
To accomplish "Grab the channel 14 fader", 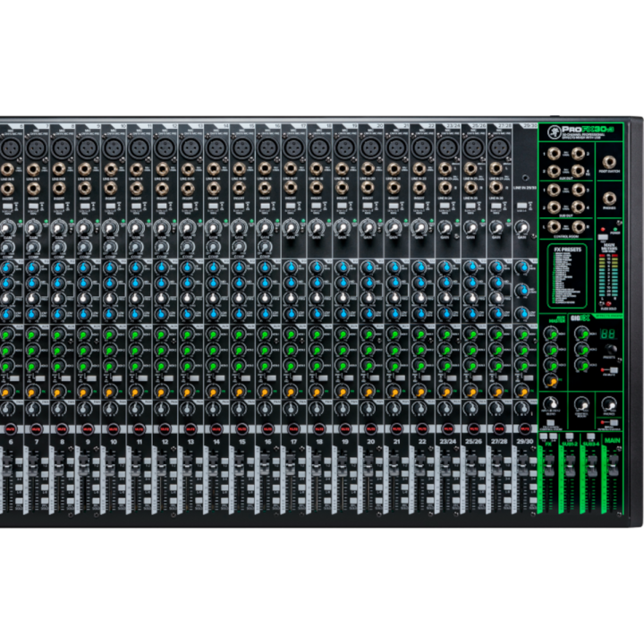I will [x=213, y=463].
